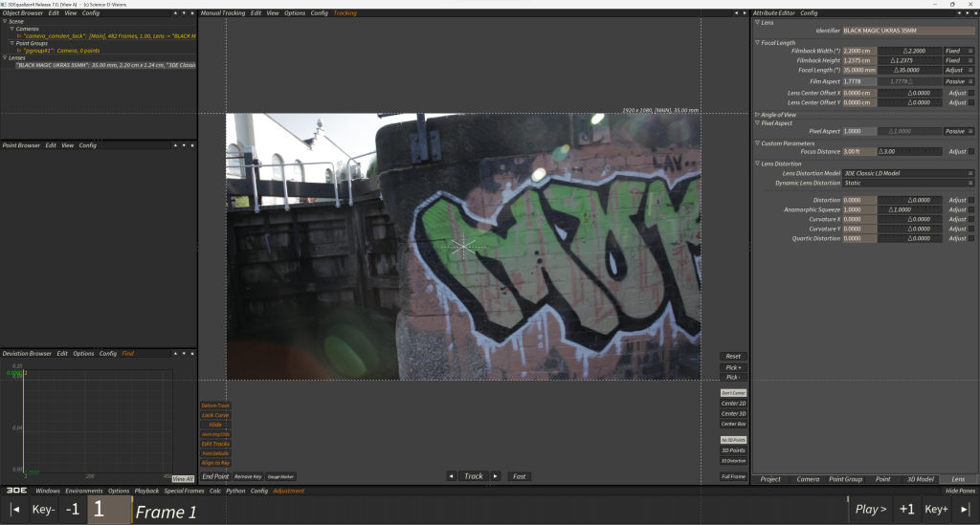Click the Deviation Browser pane down-arrow icon

click(x=184, y=353)
